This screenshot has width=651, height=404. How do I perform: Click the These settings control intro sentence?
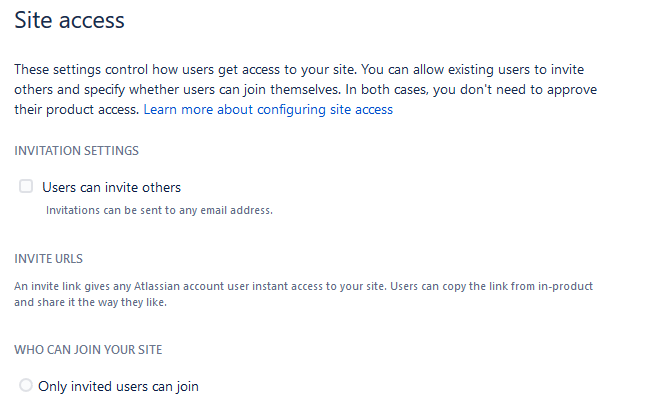point(186,69)
